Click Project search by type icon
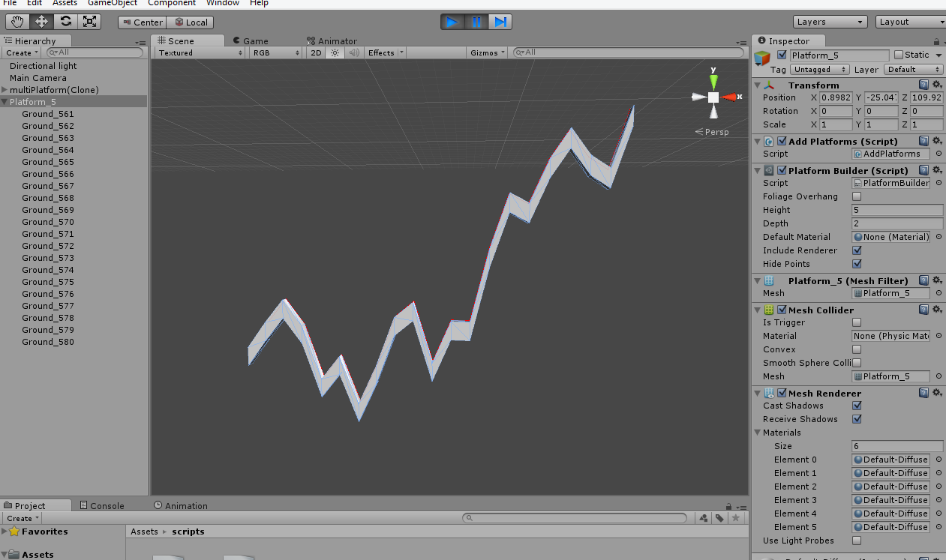This screenshot has height=560, width=946. point(703,518)
